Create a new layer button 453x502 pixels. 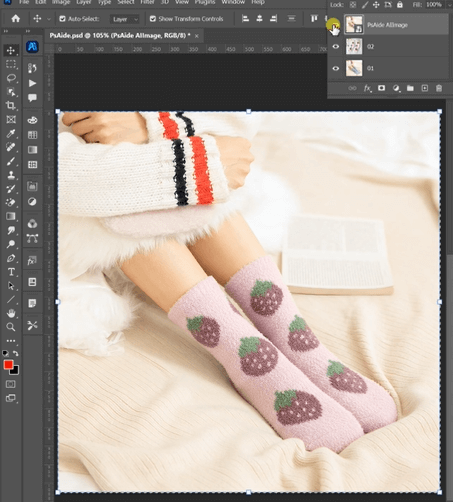[x=425, y=88]
